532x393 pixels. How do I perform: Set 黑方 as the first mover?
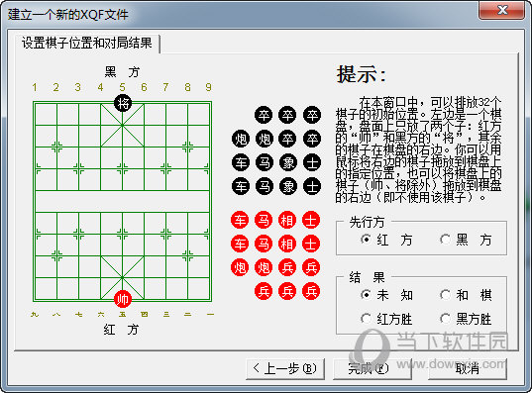(x=466, y=240)
